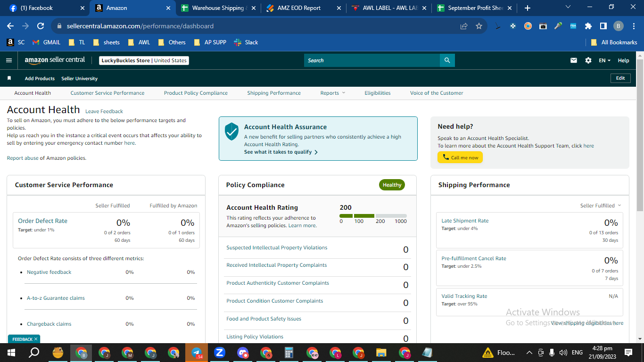Go to the Eligibilities tab
This screenshot has height=362, width=644.
point(378,93)
